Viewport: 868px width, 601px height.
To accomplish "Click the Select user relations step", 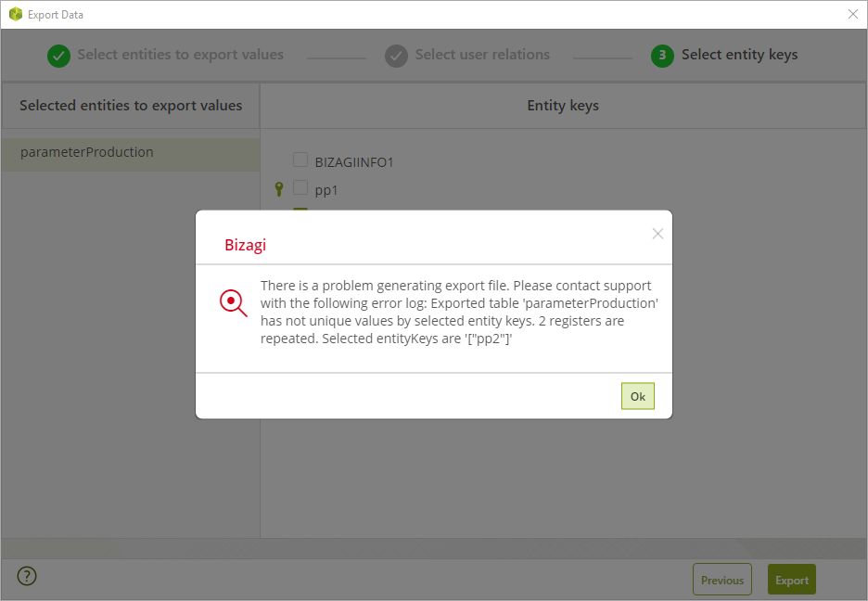I will (x=482, y=55).
